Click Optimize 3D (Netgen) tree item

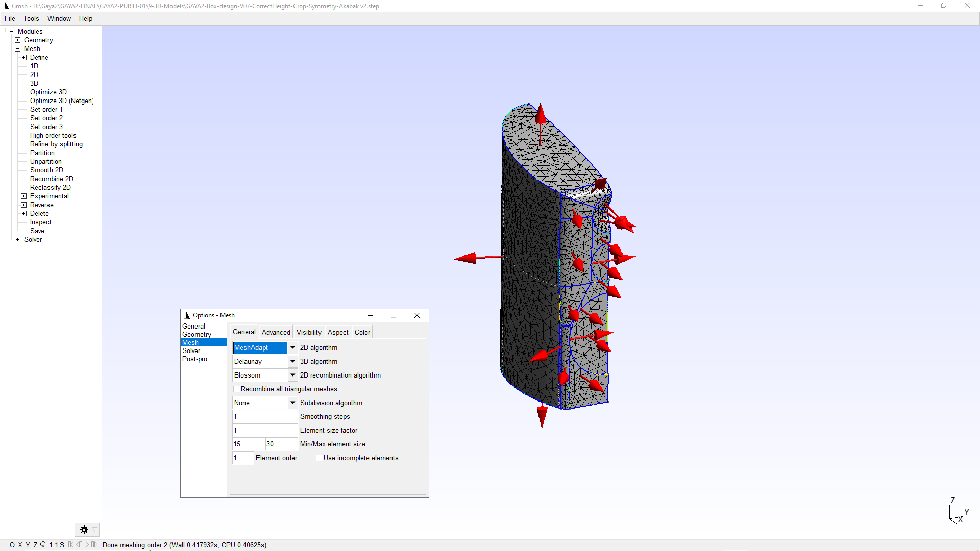[62, 101]
